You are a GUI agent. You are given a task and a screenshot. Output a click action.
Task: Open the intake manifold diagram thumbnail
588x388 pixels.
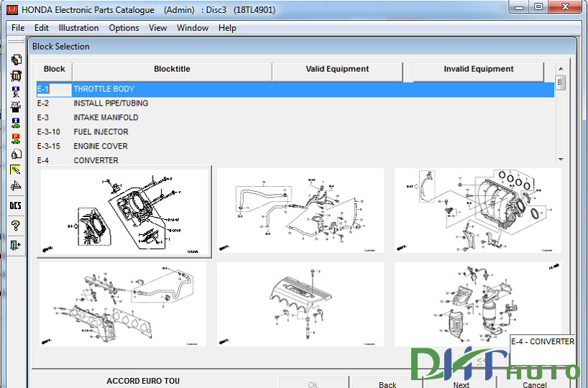tap(478, 211)
